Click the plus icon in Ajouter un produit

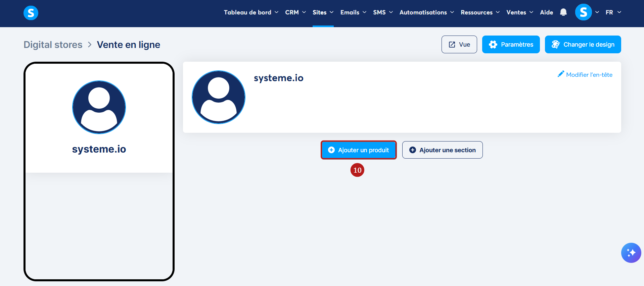pos(331,150)
